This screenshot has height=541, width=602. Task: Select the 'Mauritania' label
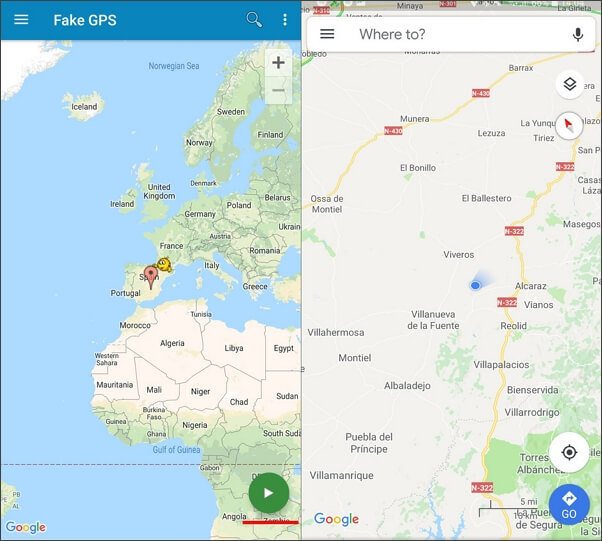115,385
